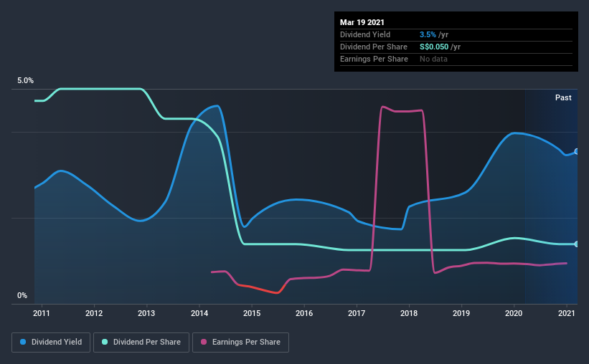Select the 2020 x-axis label
The image size is (589, 364).
(514, 313)
